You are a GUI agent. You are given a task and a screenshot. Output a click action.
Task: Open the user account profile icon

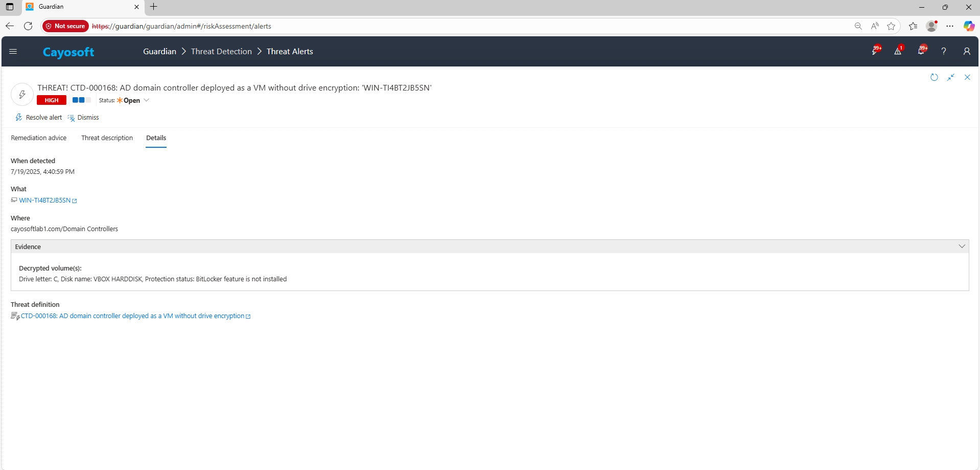click(966, 51)
